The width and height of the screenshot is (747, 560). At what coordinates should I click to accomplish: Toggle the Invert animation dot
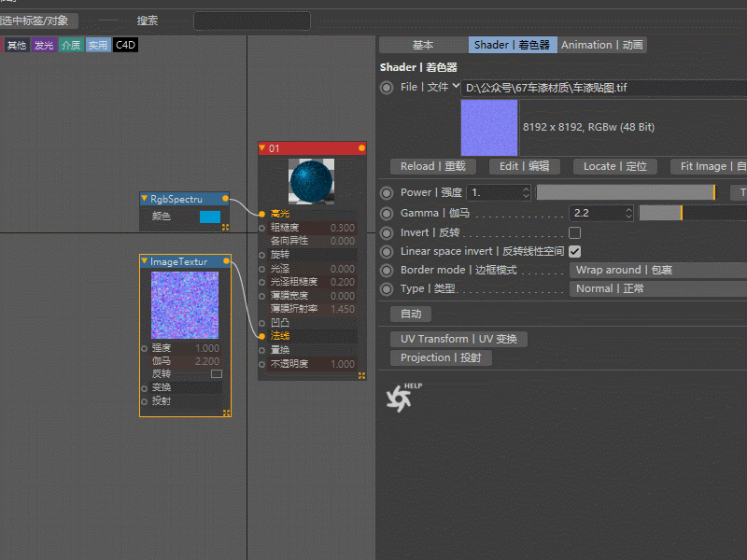coord(387,232)
